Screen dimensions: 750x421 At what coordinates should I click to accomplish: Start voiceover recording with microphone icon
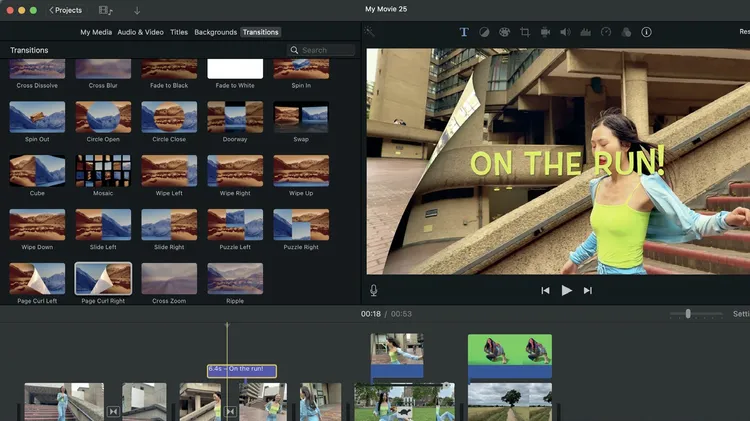[374, 290]
